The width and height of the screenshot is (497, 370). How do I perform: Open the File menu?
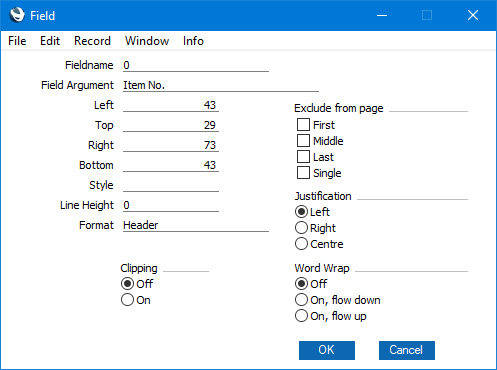click(x=17, y=41)
